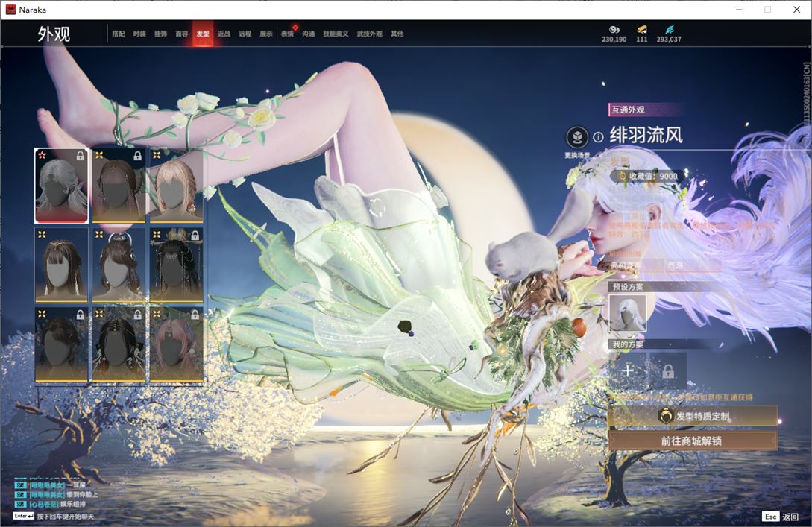Open the info icon beside 绯羽流风
This screenshot has height=527, width=812.
598,137
